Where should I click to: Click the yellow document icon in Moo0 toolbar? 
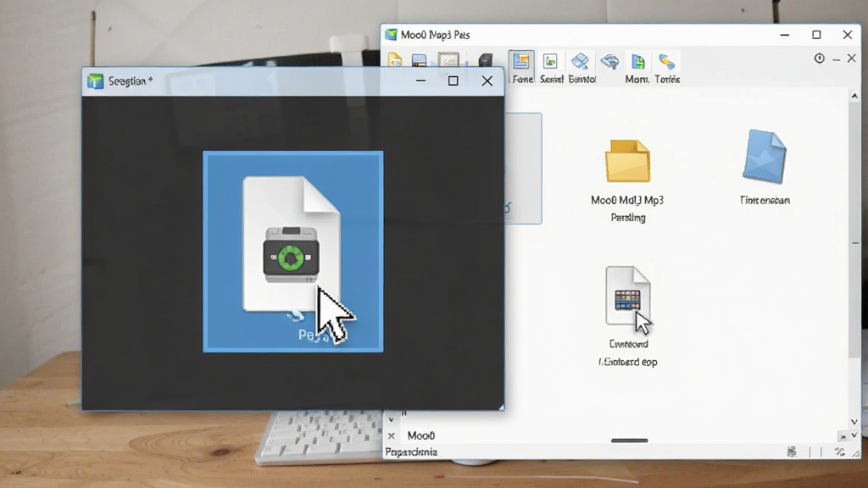click(x=395, y=60)
